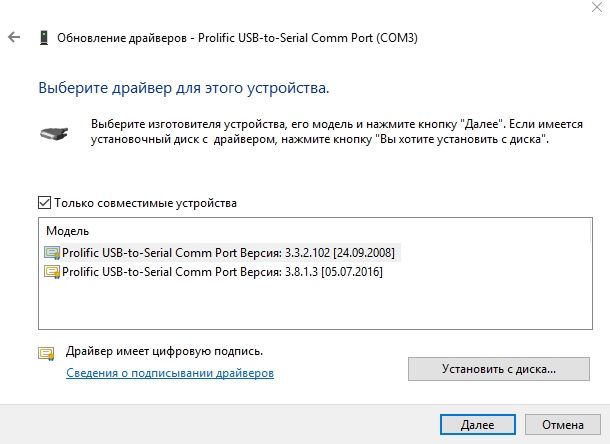Click empty area inside the model list box

tap(315, 305)
